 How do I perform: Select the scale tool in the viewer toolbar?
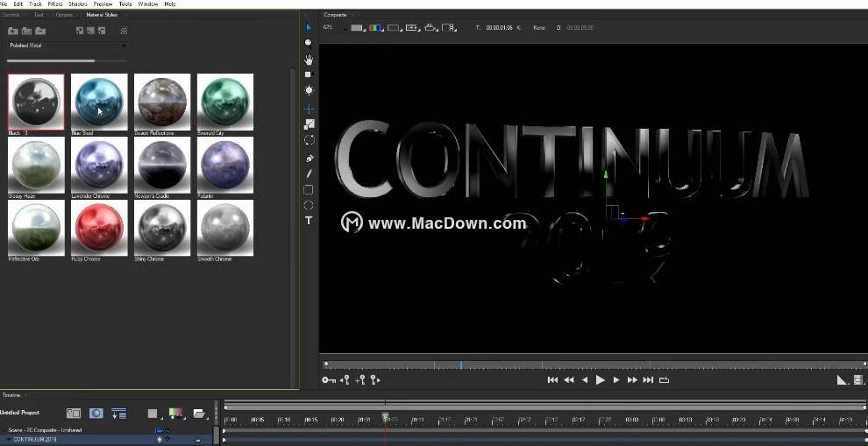[309, 124]
